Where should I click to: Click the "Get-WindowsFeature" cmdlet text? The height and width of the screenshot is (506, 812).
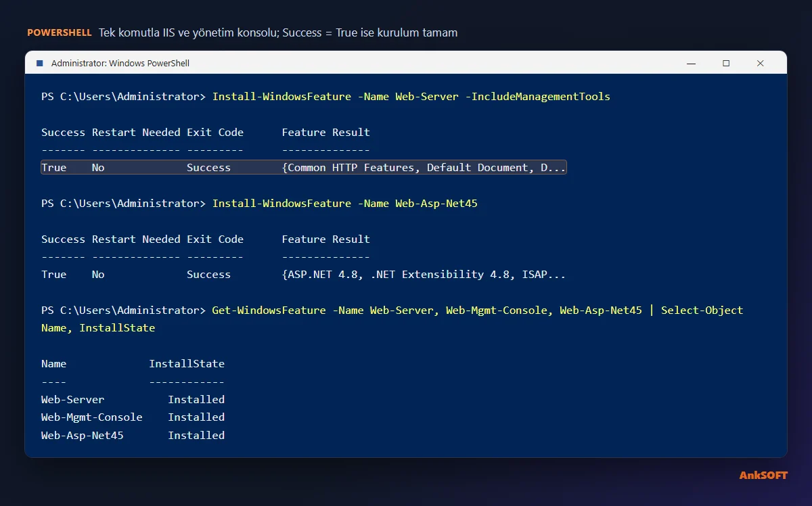coord(269,310)
